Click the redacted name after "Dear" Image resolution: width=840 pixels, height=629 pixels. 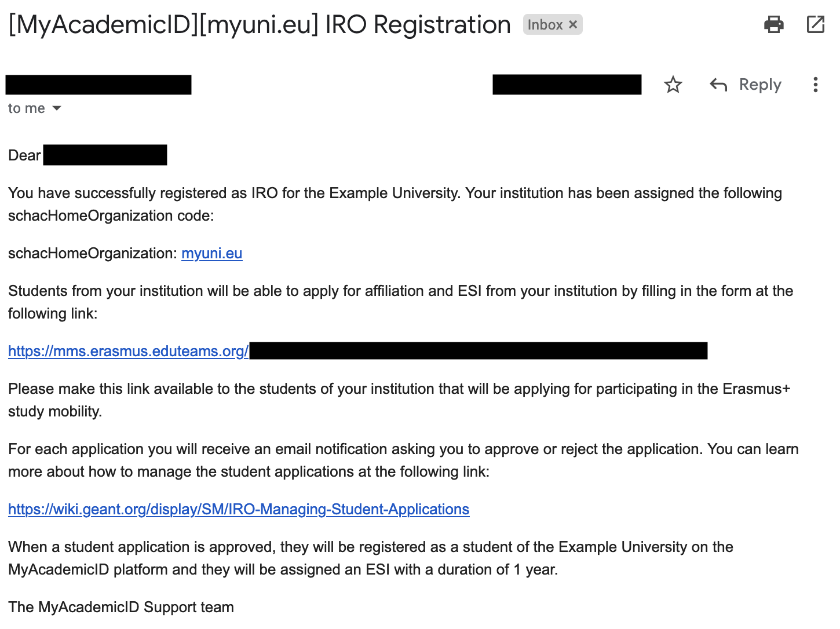(x=105, y=155)
